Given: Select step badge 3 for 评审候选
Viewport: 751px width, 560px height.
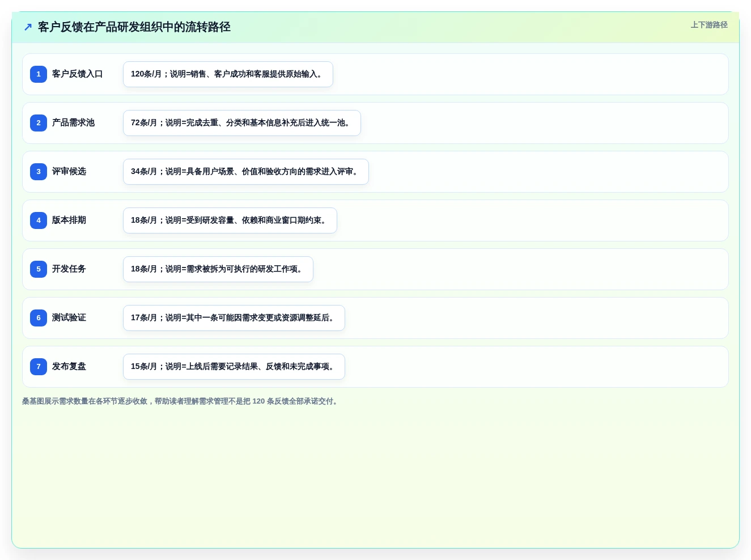Looking at the screenshot, I should click(39, 172).
